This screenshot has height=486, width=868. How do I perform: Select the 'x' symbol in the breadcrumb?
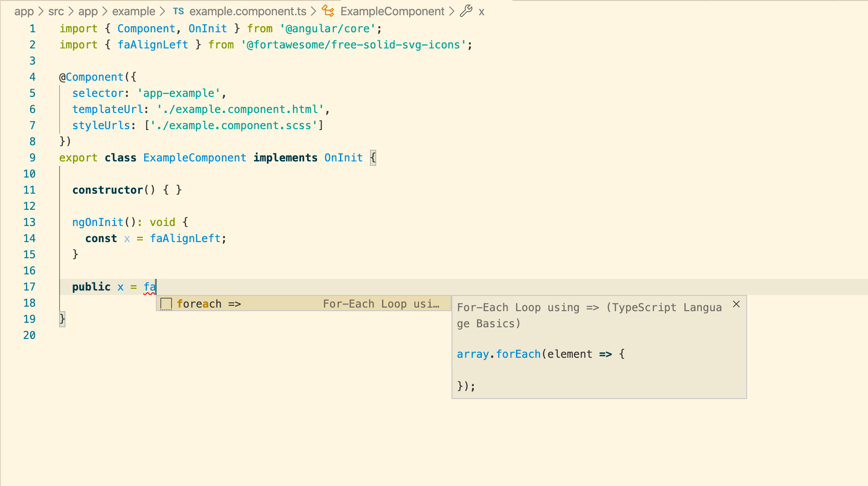pyautogui.click(x=481, y=11)
